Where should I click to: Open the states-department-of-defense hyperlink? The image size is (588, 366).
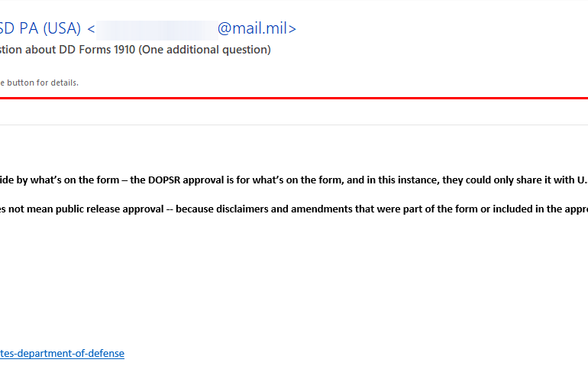click(62, 353)
